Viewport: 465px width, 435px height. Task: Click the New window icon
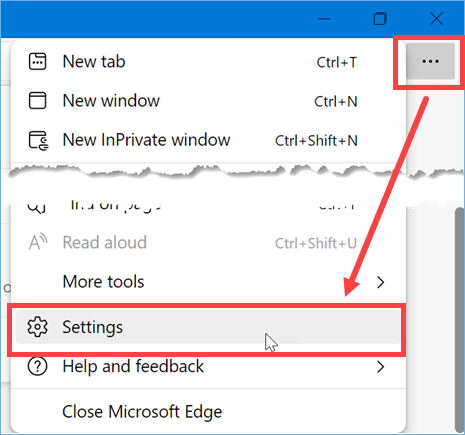37,101
